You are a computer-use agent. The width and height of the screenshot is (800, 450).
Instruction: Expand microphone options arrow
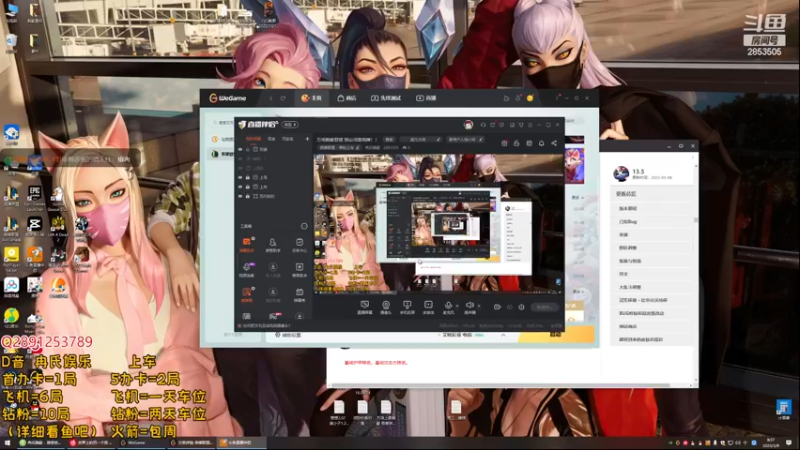457,306
